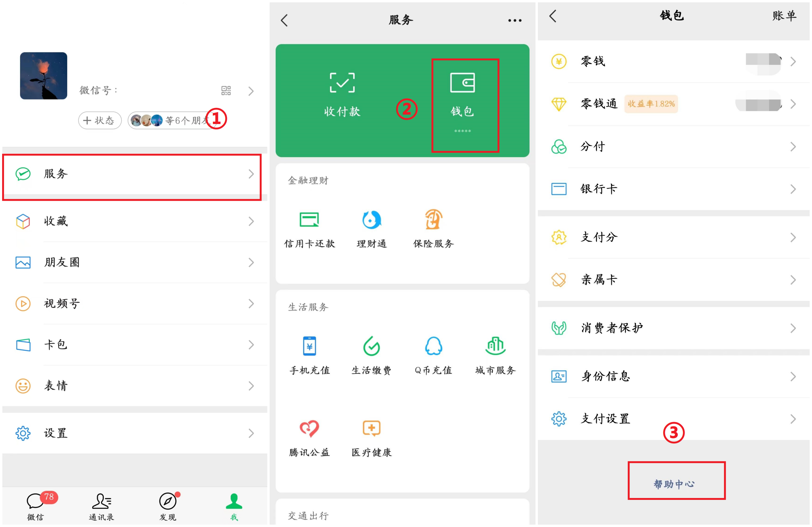Expand the 服务 row chevron

(251, 174)
